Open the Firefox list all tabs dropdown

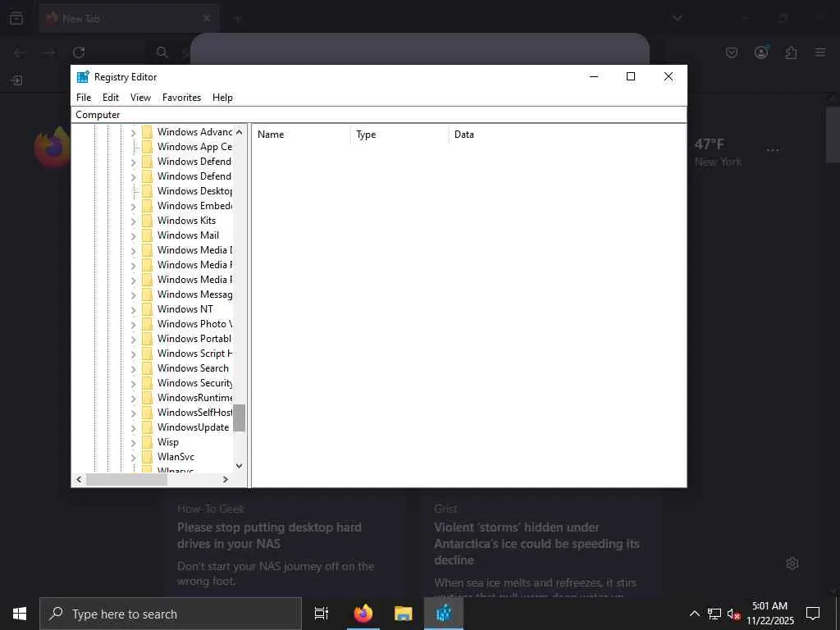[677, 18]
